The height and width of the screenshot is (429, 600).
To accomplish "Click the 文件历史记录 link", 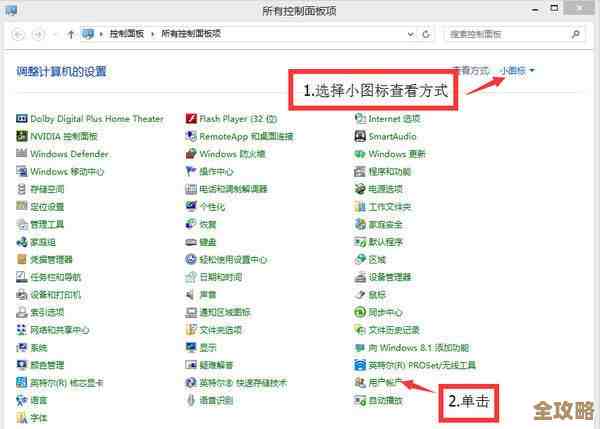I will pos(394,330).
